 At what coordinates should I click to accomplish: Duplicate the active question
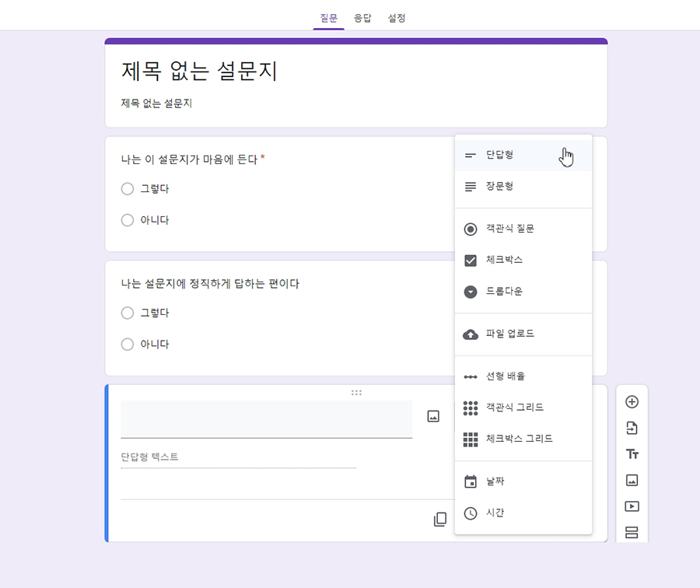pos(440,519)
